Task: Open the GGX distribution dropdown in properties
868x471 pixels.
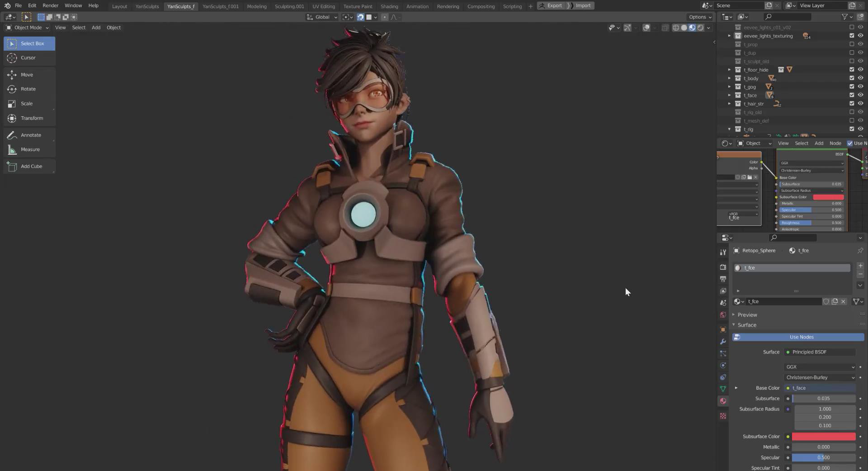Action: (820, 367)
